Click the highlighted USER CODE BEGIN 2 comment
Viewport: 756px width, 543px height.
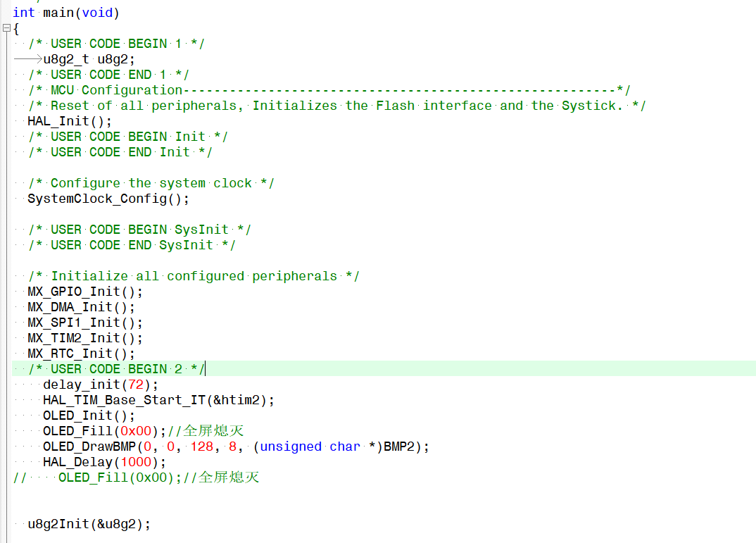[x=113, y=368]
